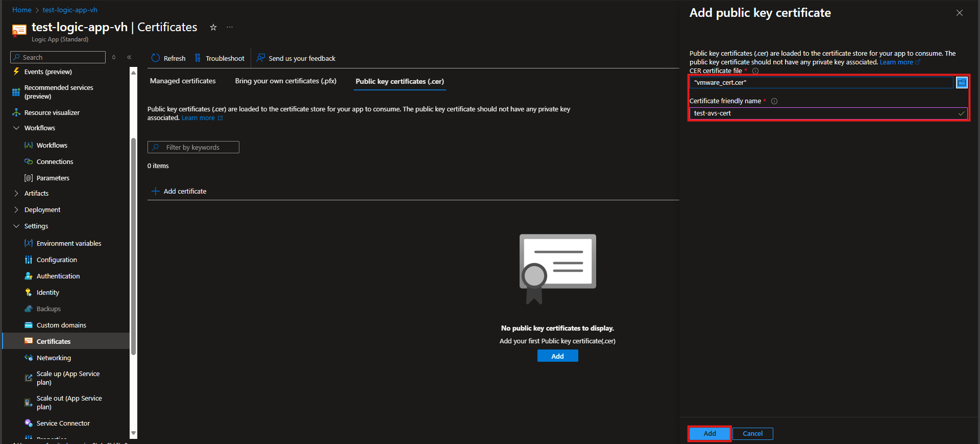Click the Cancel button
The height and width of the screenshot is (444, 980).
click(x=752, y=433)
